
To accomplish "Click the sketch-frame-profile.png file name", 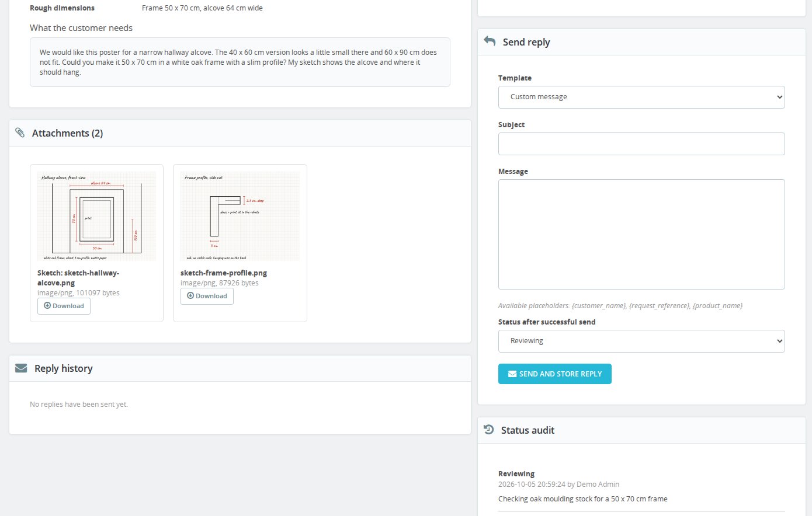I will tap(224, 273).
